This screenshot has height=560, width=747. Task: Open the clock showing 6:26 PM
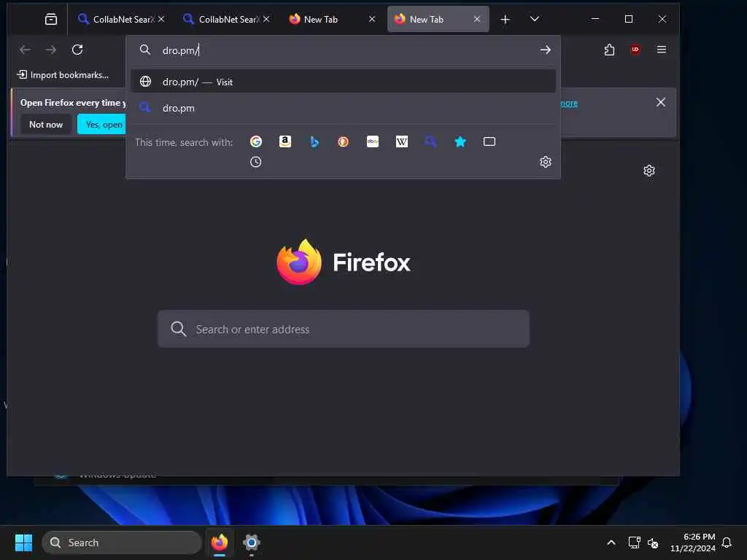[x=693, y=542]
